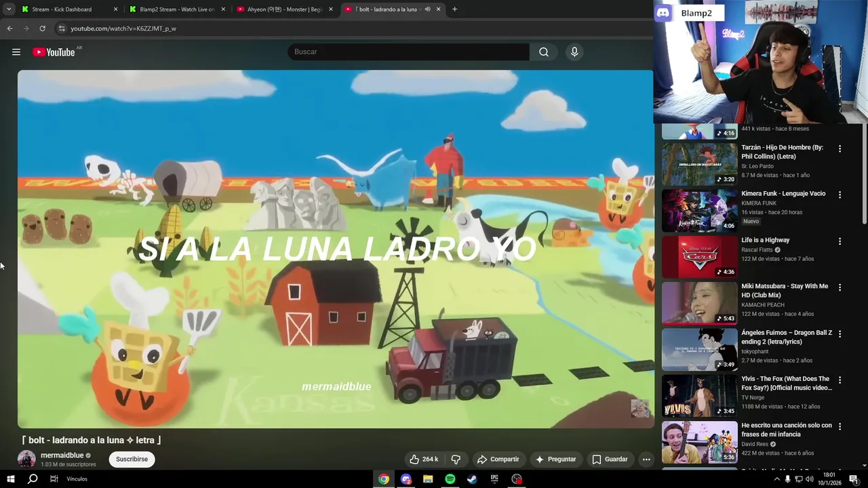The height and width of the screenshot is (488, 868).
Task: Open the tab search dropdown arrow
Action: [8, 9]
